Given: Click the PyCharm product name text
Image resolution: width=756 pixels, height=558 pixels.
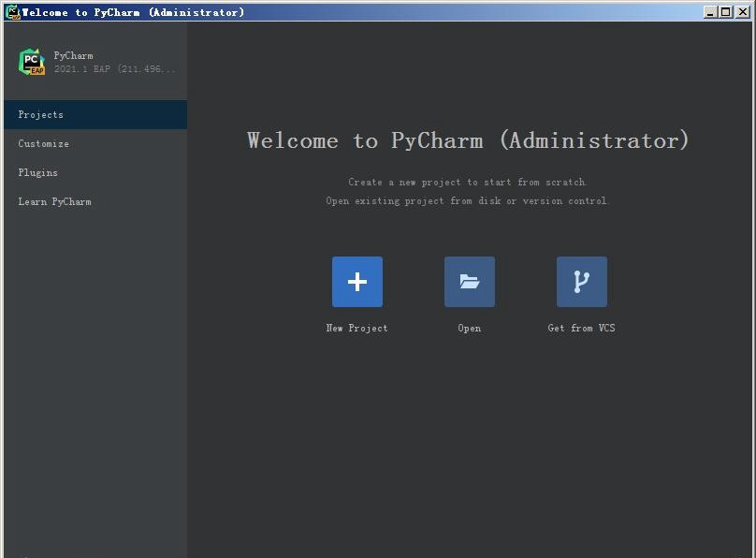Looking at the screenshot, I should (x=73, y=55).
